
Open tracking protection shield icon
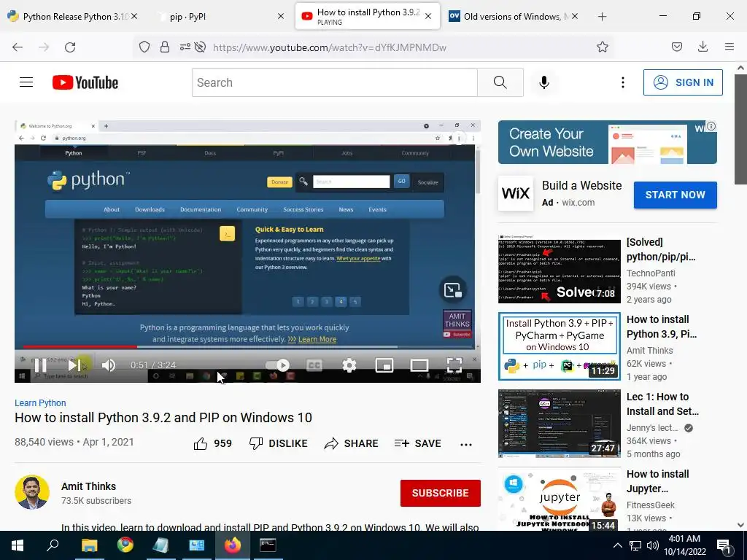point(144,47)
